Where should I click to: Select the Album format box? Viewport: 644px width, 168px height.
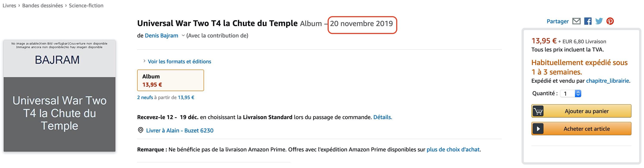(170, 80)
